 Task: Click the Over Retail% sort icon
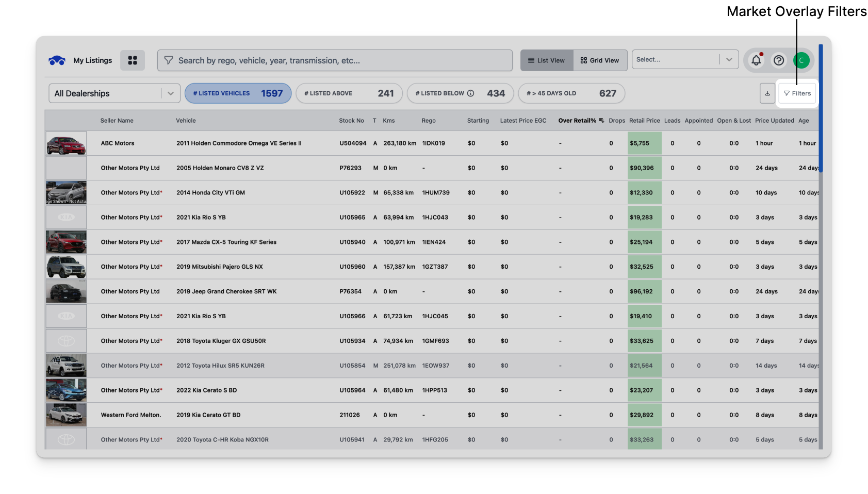click(601, 121)
